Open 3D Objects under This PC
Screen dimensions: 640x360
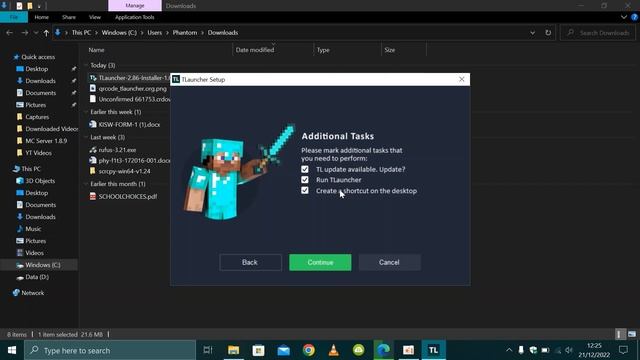coord(40,181)
